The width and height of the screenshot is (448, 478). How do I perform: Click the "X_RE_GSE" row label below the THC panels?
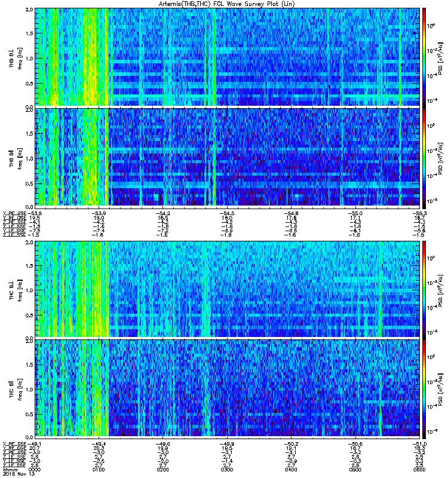(x=14, y=444)
